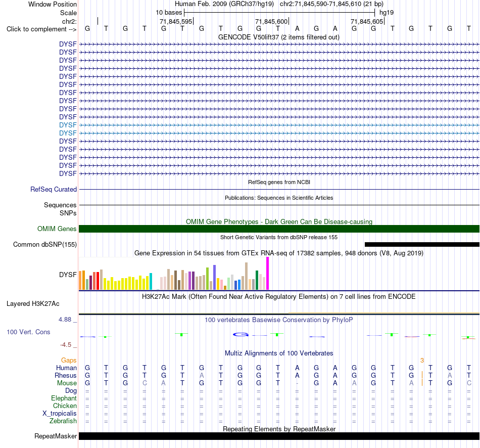Click the RefSeq Curated side label
480x448 pixels.
(54, 190)
